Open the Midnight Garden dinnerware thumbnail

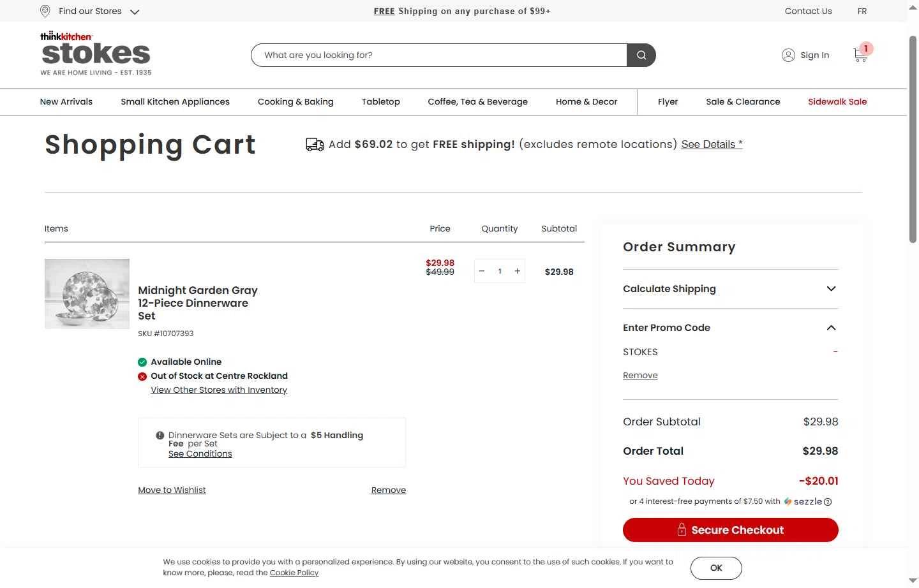coord(87,294)
